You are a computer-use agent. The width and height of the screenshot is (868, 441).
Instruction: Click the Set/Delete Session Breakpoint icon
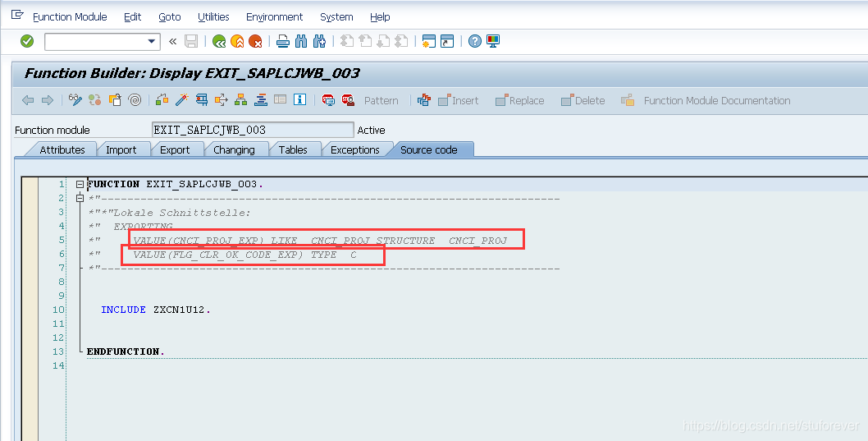click(x=328, y=99)
